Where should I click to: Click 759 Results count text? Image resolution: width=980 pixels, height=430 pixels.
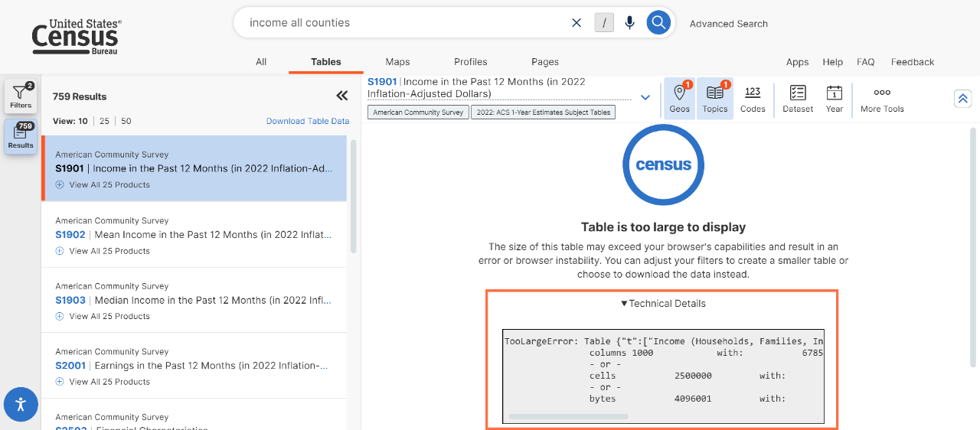pyautogui.click(x=80, y=96)
